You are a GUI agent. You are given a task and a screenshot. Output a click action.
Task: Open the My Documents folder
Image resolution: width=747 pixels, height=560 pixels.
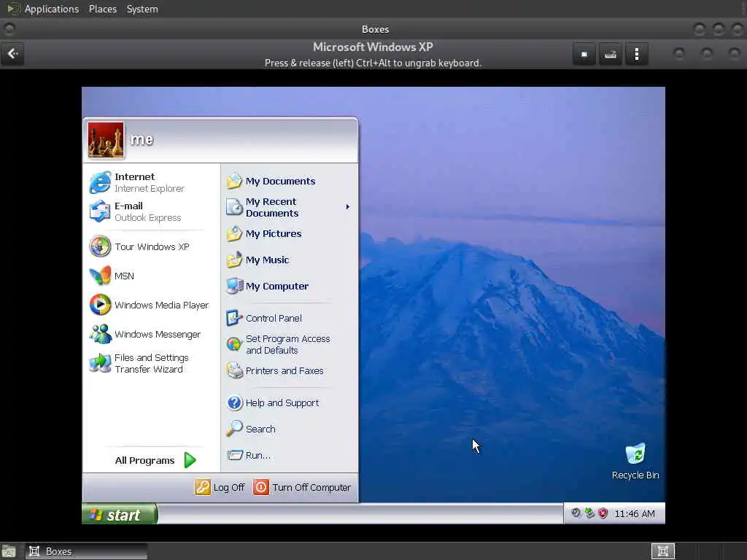tap(290, 181)
